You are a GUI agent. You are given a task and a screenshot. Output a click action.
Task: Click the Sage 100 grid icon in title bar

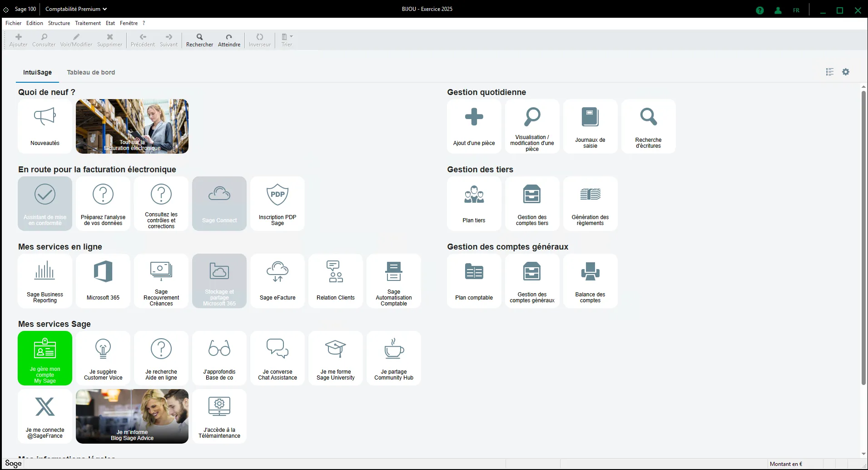tap(6, 10)
